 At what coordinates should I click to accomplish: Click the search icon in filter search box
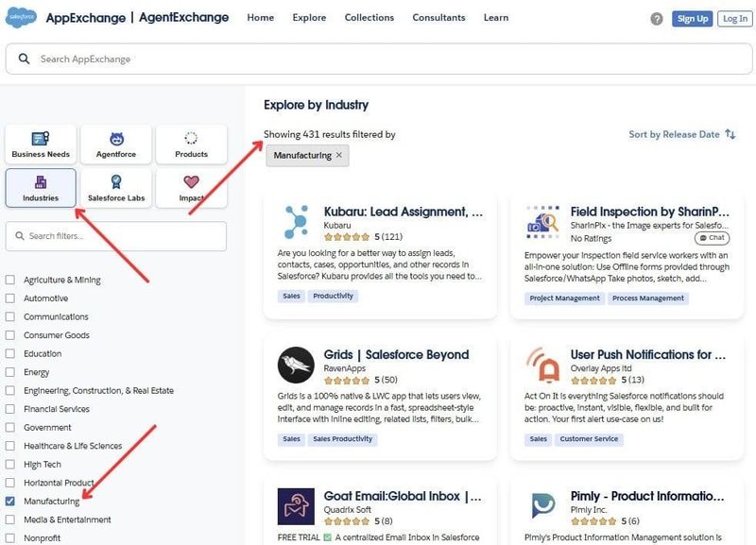pyautogui.click(x=19, y=235)
